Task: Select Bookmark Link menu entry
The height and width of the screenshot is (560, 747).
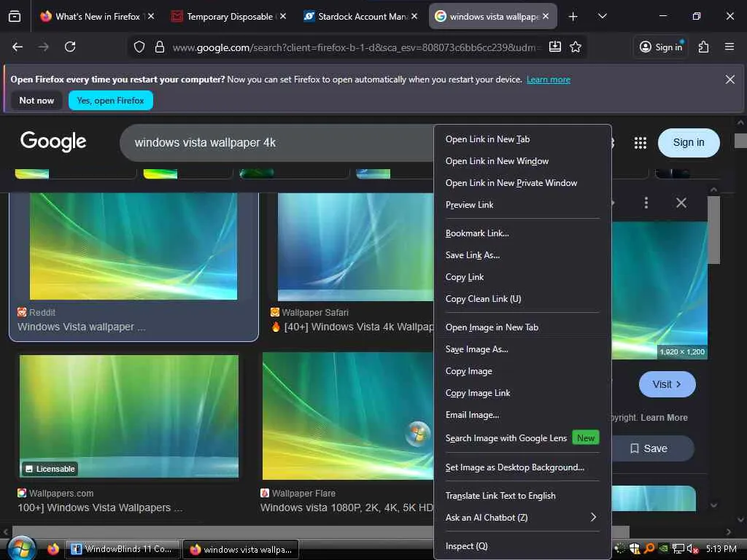Action: 522,233
